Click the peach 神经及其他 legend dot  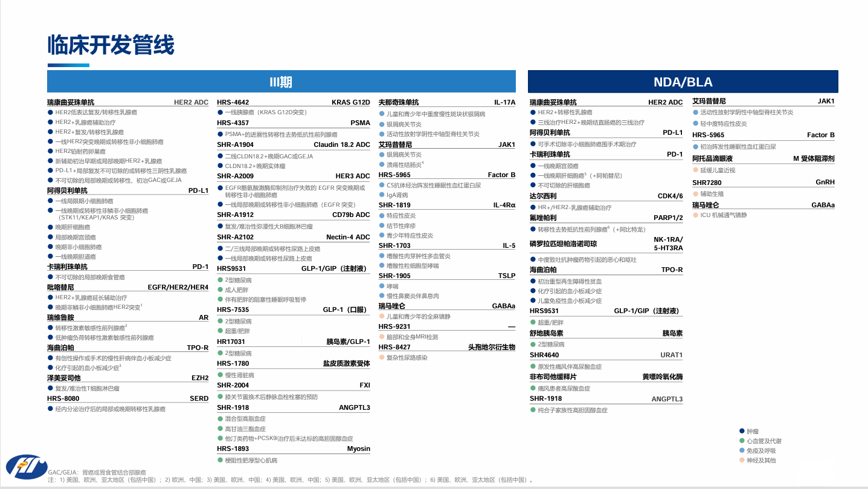[742, 460]
